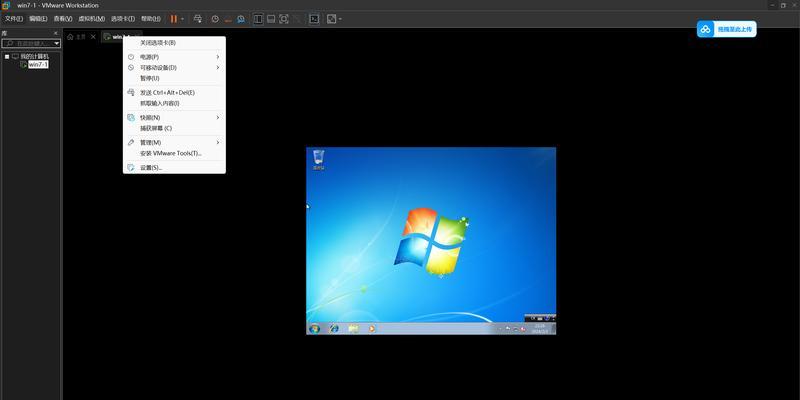Expand the 可移动设备(D) submenu arrow
This screenshot has height=400, width=800.
(x=218, y=67)
